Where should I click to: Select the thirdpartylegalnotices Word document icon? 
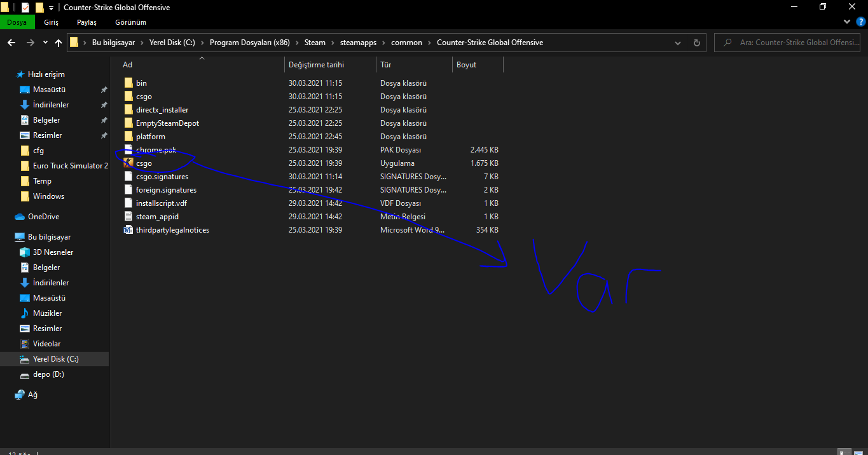(x=128, y=230)
